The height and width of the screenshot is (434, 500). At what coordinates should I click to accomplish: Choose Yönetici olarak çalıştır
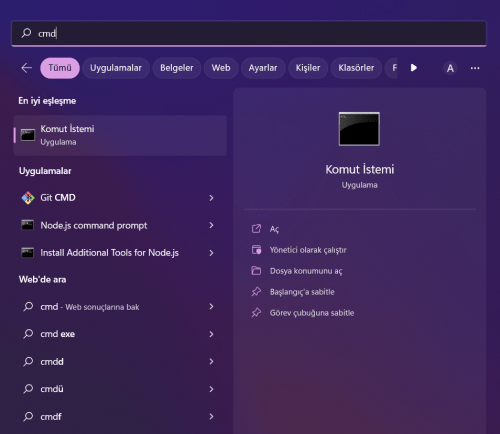coord(308,250)
